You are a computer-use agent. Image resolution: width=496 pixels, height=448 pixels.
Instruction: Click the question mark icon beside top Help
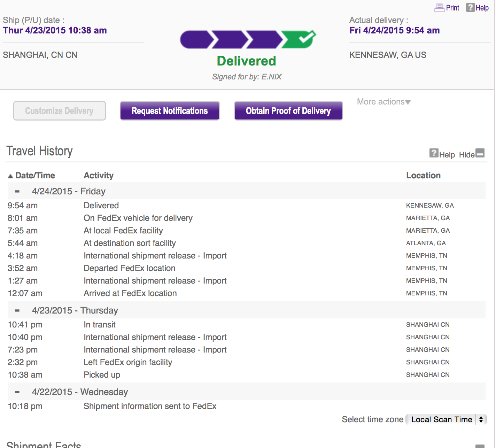470,7
